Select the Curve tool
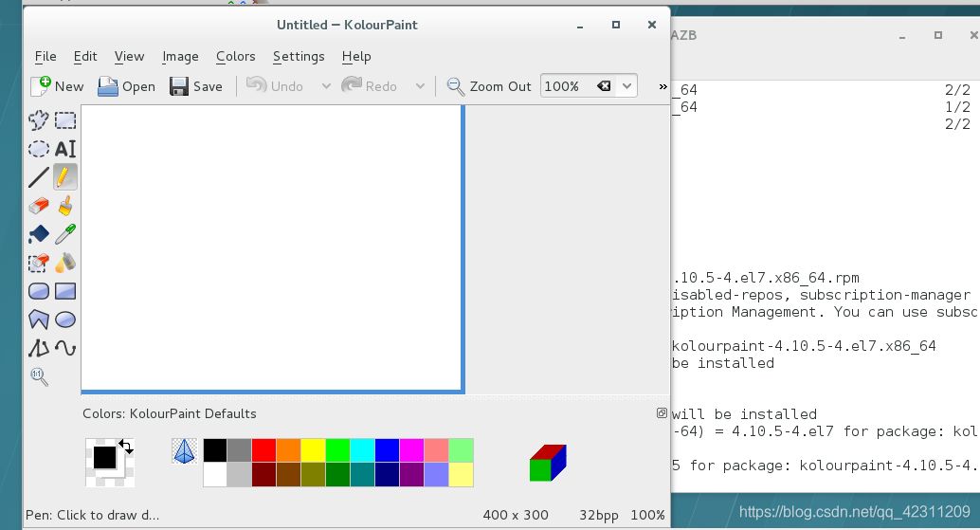Image resolution: width=980 pixels, height=530 pixels. (65, 348)
